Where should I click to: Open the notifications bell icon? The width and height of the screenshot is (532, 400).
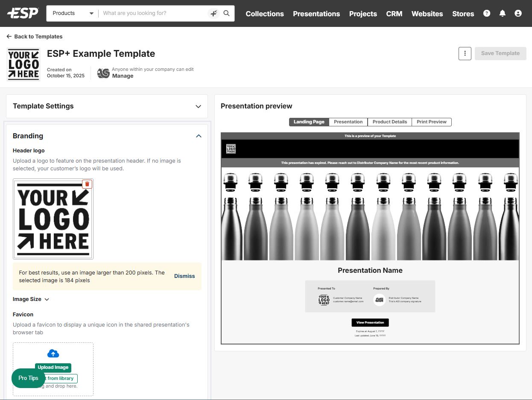pyautogui.click(x=503, y=13)
